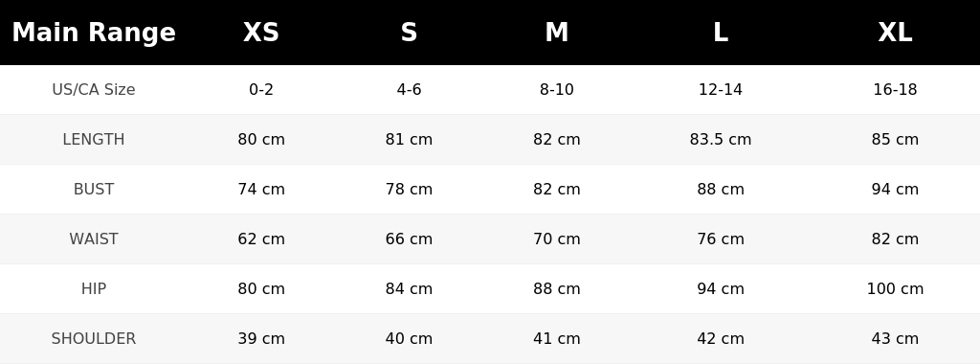Click the Main Range header cell
The width and height of the screenshot is (980, 364).
pyautogui.click(x=94, y=33)
